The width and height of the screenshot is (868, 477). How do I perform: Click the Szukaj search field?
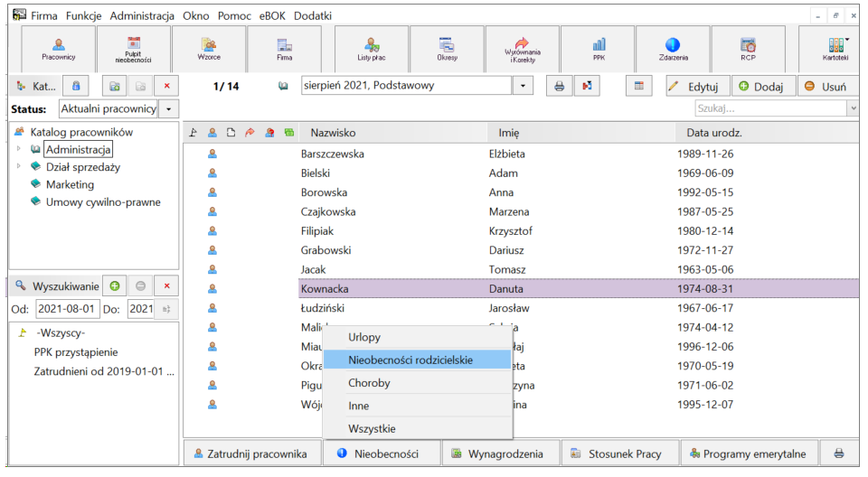771,108
